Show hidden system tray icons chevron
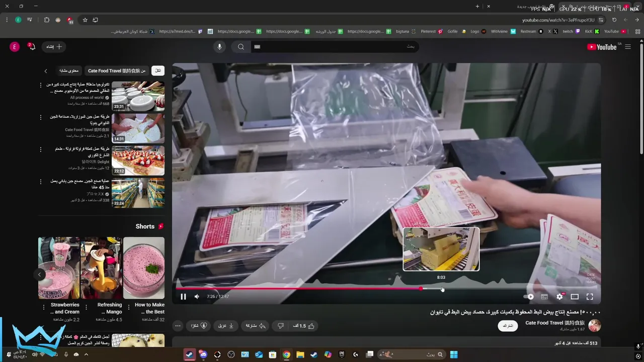Viewport: 644px width, 362px height. pos(86,354)
